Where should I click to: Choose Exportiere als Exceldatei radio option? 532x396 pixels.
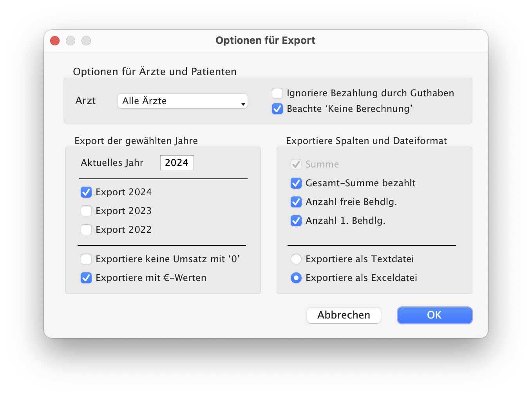pyautogui.click(x=296, y=278)
